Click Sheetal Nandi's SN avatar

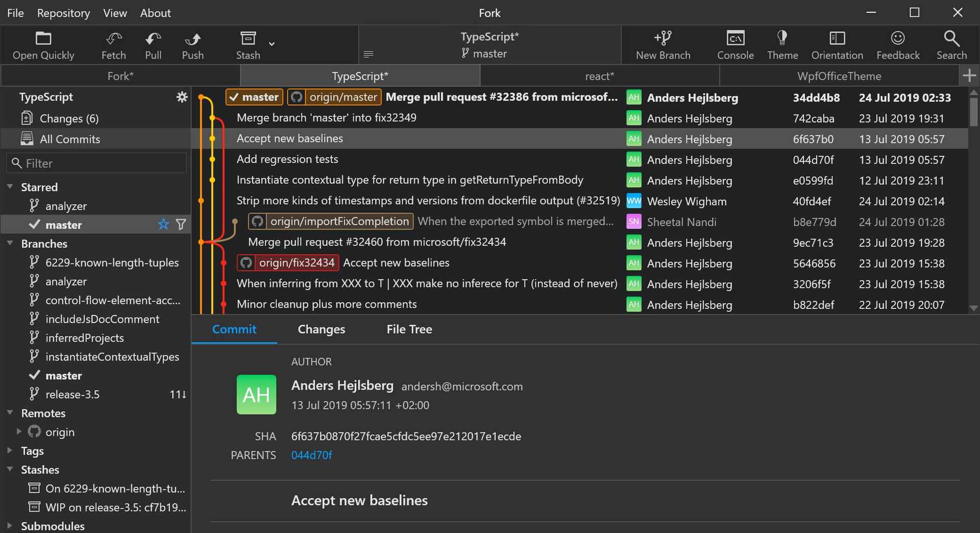pos(633,222)
